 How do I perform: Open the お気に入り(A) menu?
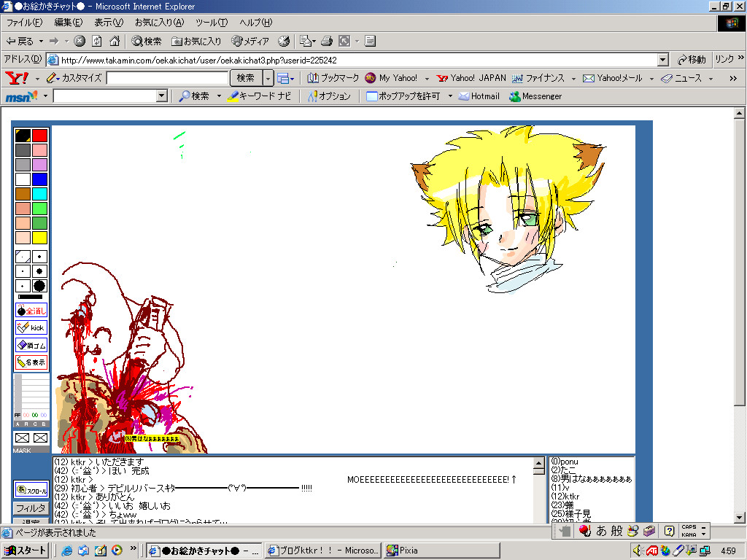(159, 23)
